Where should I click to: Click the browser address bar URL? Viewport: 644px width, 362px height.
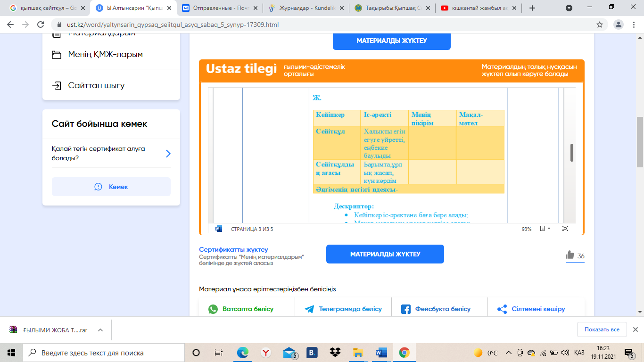point(173,25)
